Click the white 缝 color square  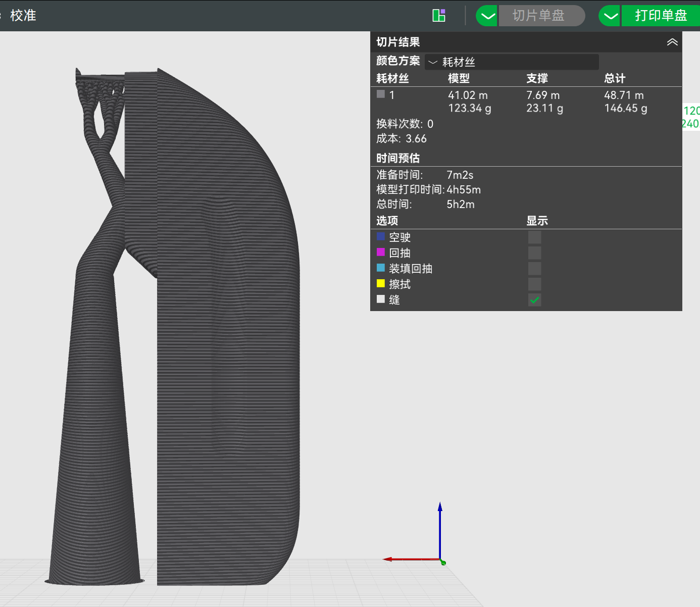click(x=381, y=299)
